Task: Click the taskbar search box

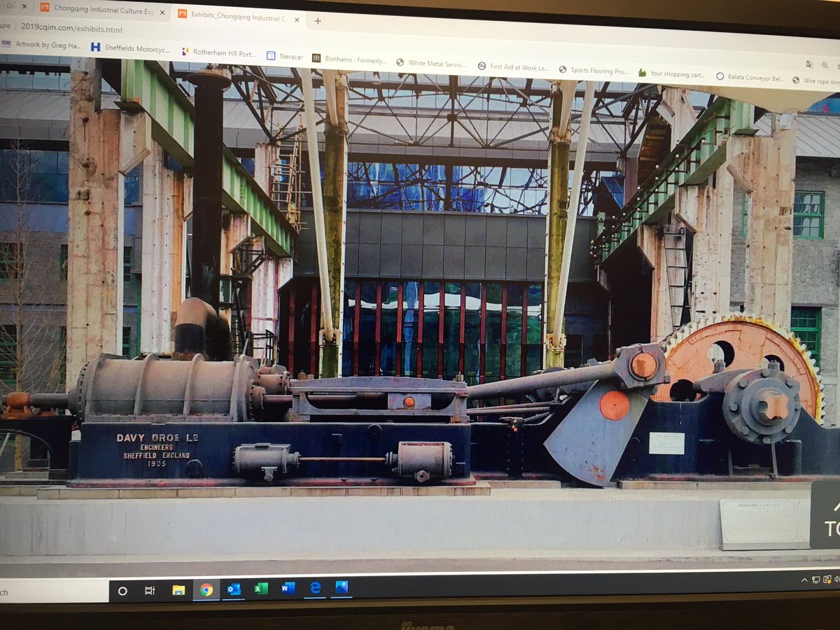Action: tap(52, 592)
